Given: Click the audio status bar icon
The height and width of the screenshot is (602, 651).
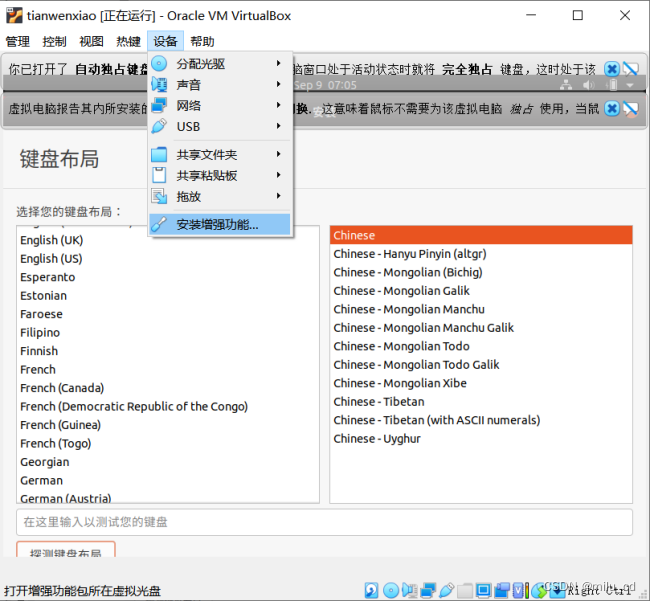Looking at the screenshot, I should pos(409,590).
